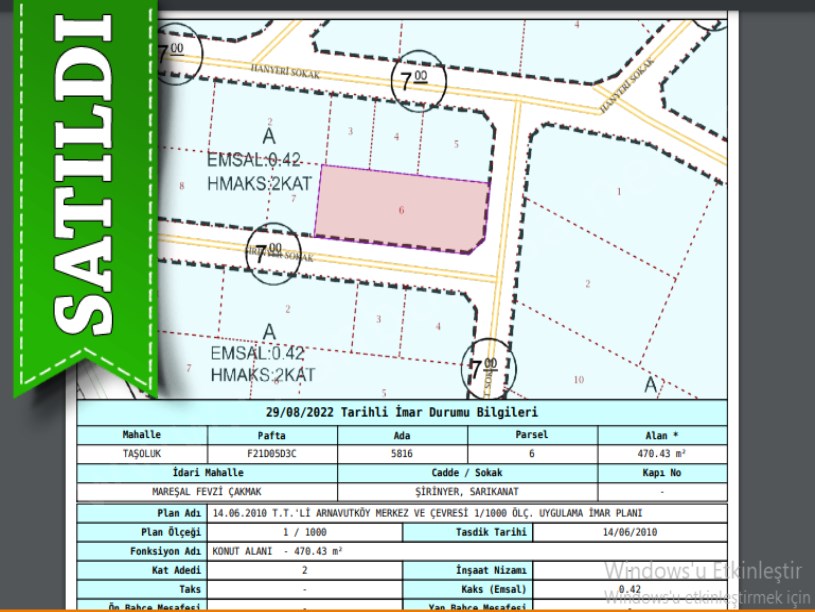This screenshot has height=612, width=815.
Task: Select the İmar Durumu Bilgileri table title
Action: tap(402, 411)
